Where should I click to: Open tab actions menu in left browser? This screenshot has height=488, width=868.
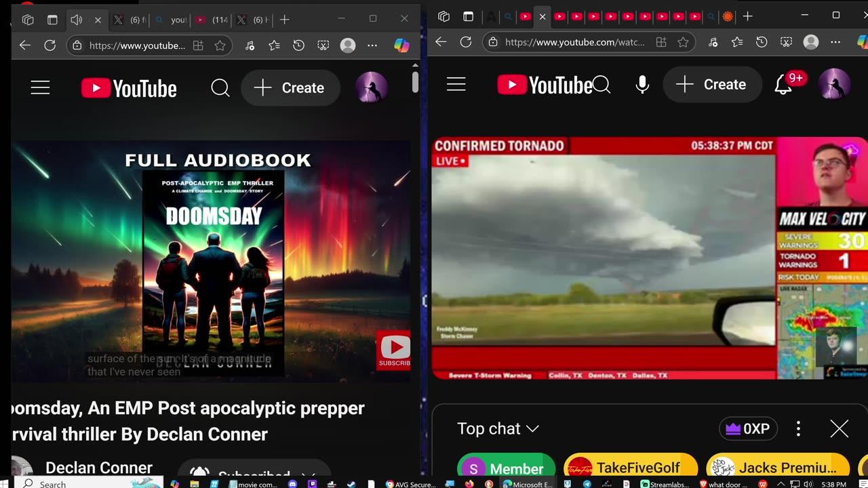click(52, 20)
